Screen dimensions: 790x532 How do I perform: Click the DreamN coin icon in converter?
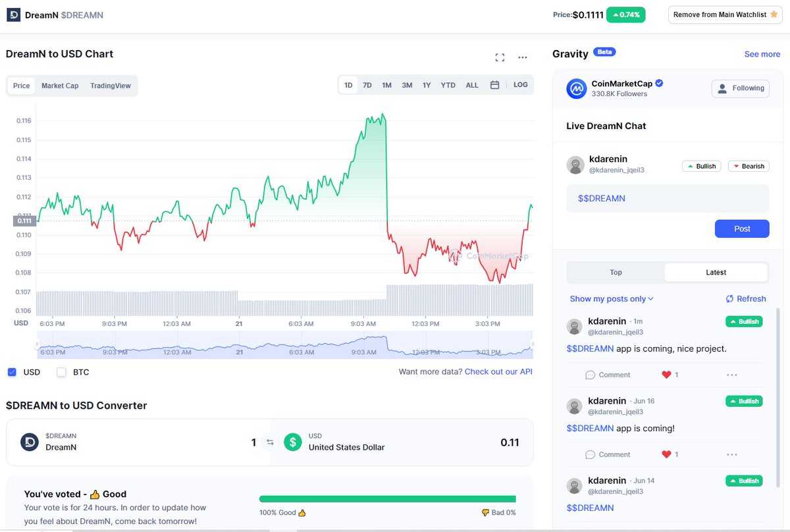(x=30, y=442)
